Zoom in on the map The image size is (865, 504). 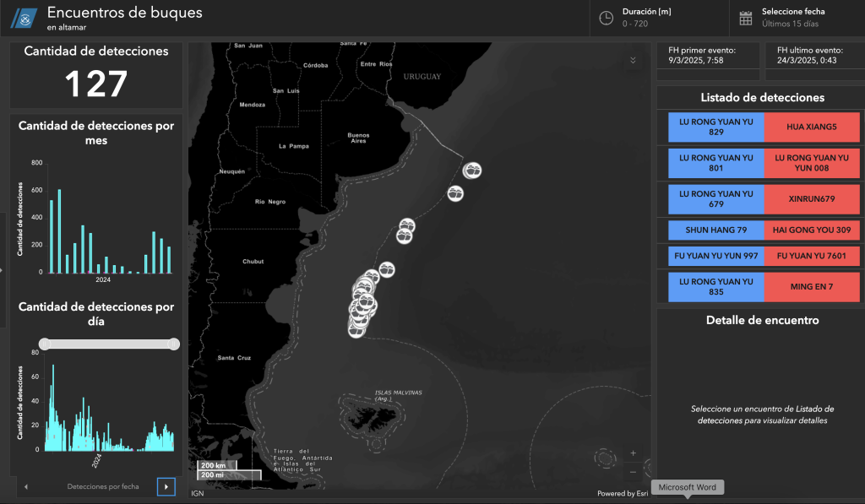pyautogui.click(x=634, y=453)
